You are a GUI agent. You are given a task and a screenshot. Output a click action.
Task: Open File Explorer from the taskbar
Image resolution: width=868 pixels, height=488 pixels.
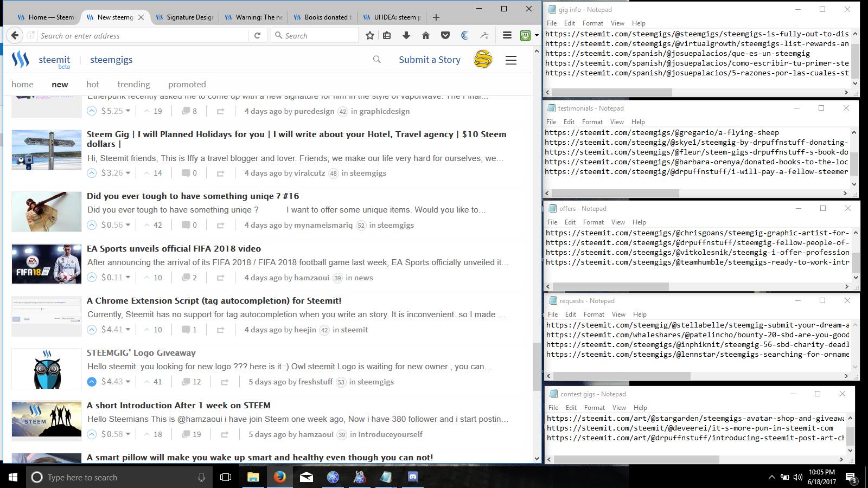pos(253,477)
